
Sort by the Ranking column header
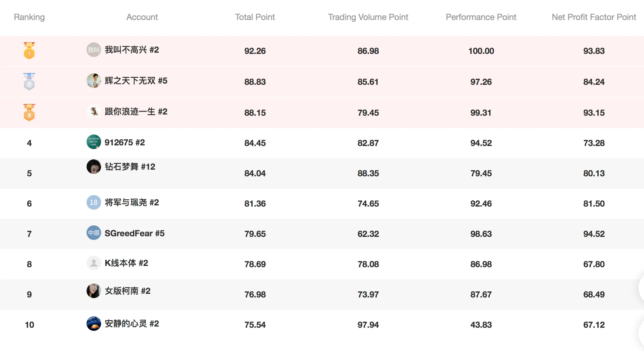(x=29, y=17)
